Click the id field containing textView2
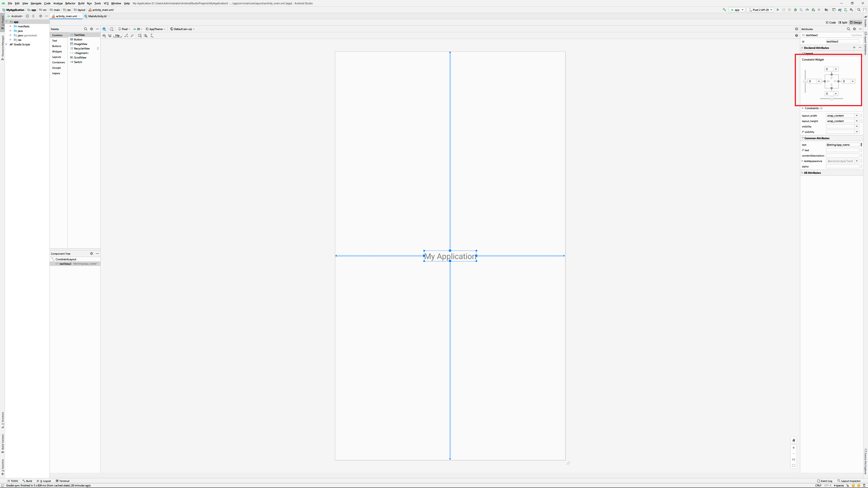 point(842,41)
